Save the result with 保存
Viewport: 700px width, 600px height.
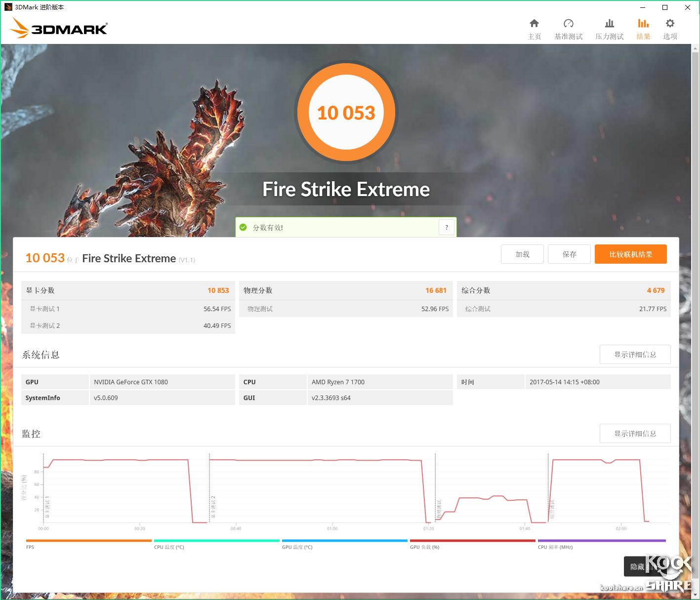coord(569,254)
